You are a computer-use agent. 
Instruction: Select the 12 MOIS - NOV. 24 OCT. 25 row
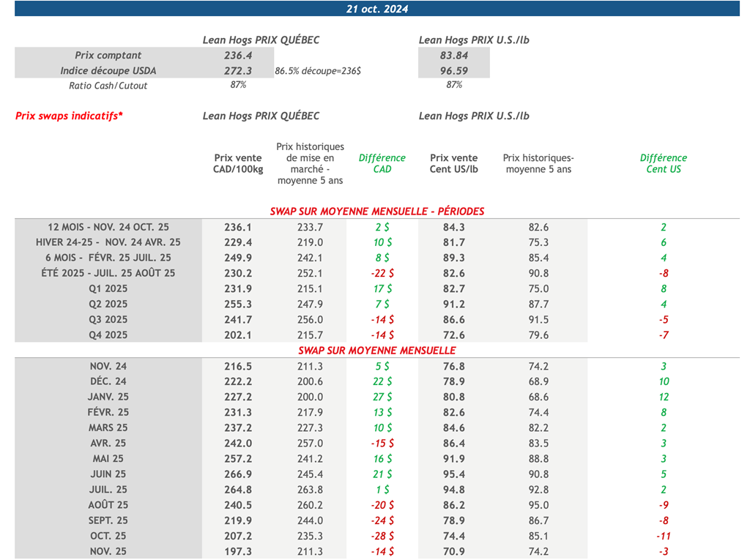[108, 227]
